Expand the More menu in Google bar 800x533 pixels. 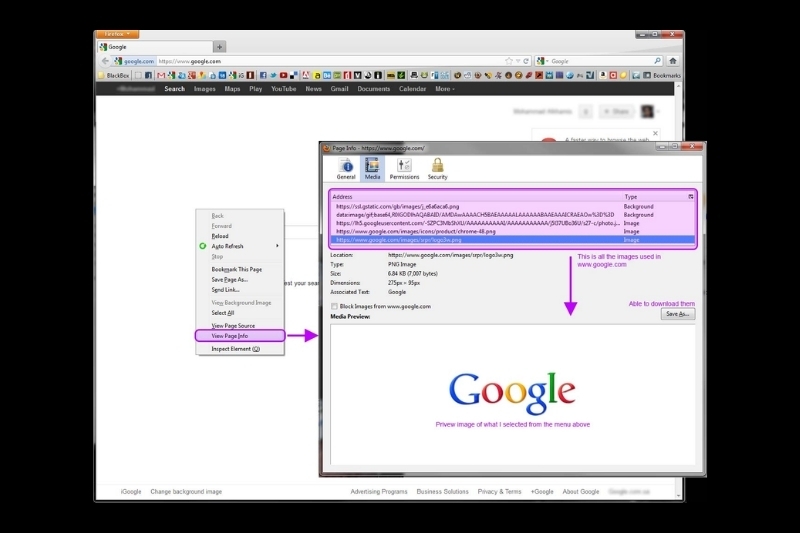[x=444, y=89]
